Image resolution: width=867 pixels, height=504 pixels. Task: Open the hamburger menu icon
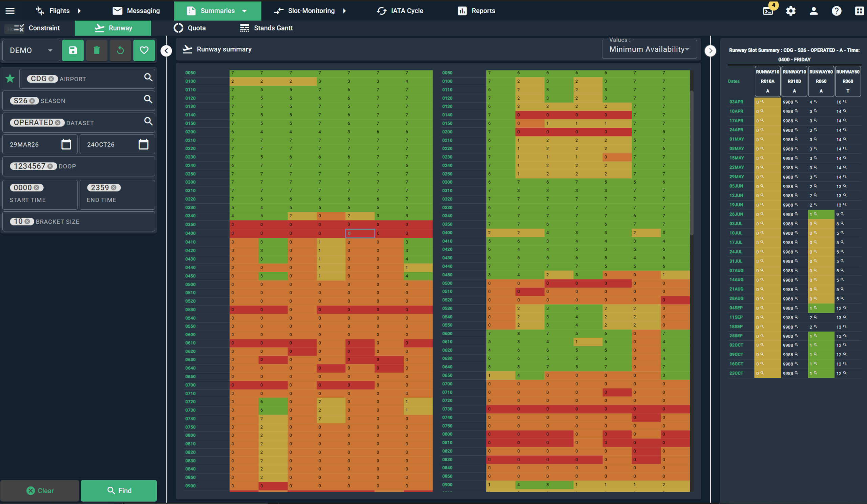coord(10,10)
